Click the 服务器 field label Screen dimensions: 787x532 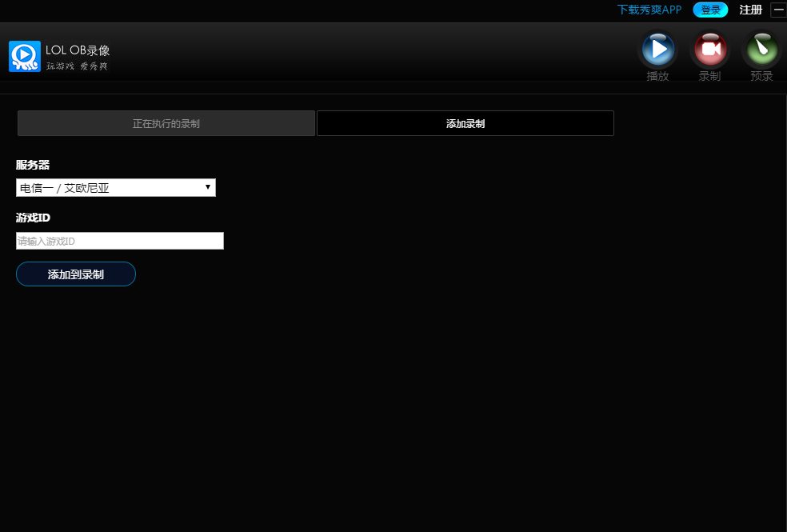coord(33,165)
